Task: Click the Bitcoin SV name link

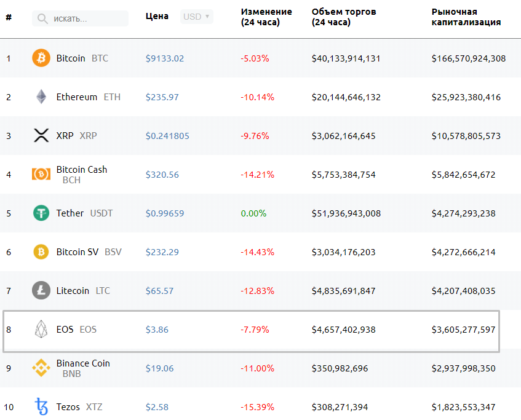Action: click(x=76, y=252)
